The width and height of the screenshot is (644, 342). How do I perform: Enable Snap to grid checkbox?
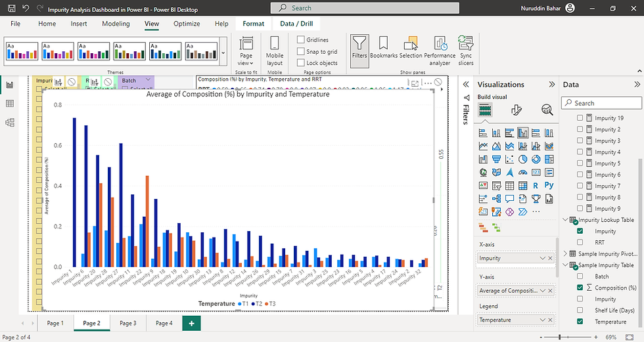tap(301, 51)
